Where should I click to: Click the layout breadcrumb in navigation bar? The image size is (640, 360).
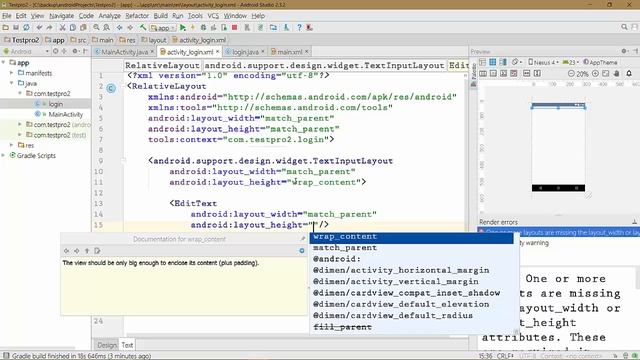[154, 40]
